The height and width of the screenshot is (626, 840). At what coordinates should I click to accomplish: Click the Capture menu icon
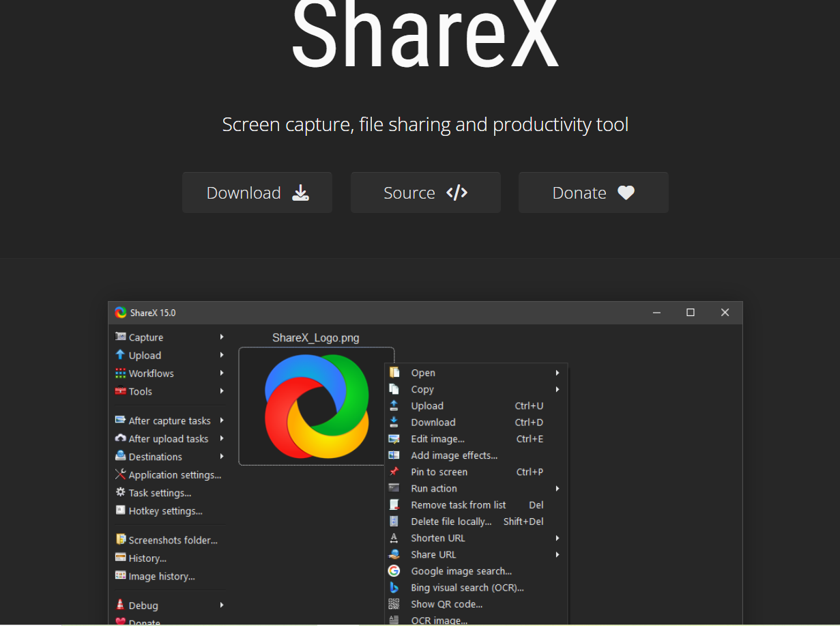[x=121, y=337]
